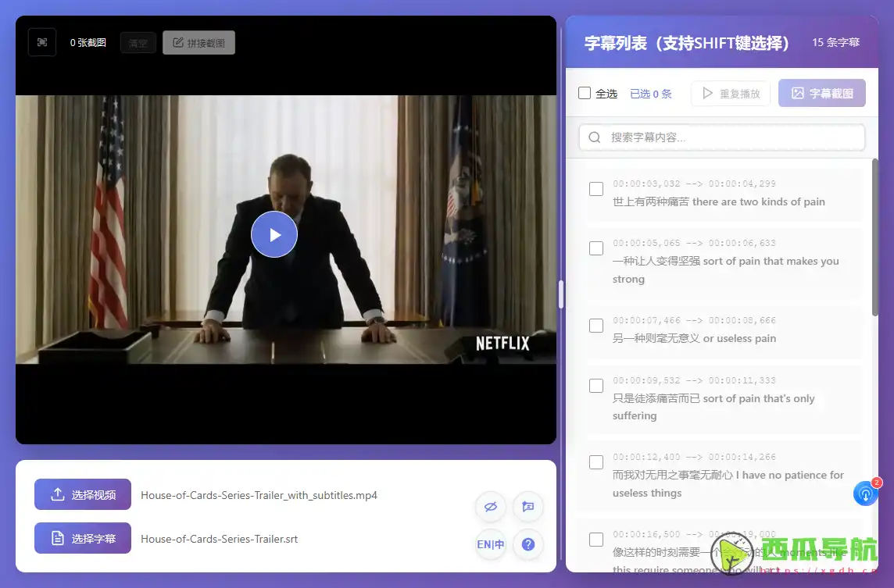Click 选择视频 to choose a video
This screenshot has height=588, width=894.
tap(83, 494)
